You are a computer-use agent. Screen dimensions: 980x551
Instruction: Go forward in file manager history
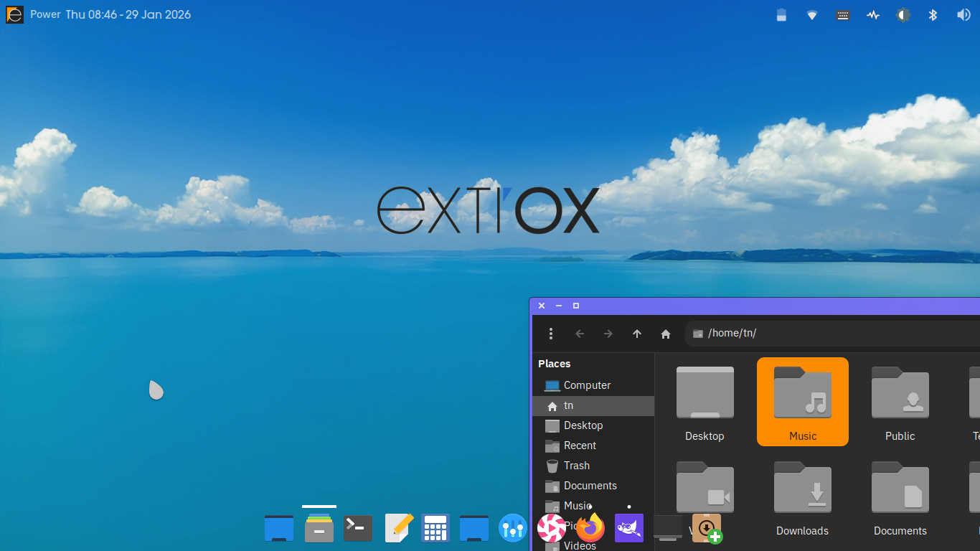point(608,334)
